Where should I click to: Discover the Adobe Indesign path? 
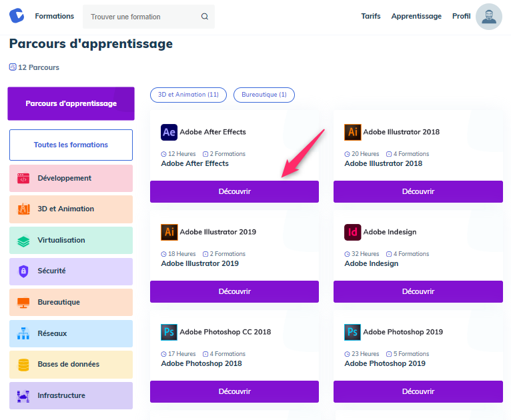(x=418, y=291)
